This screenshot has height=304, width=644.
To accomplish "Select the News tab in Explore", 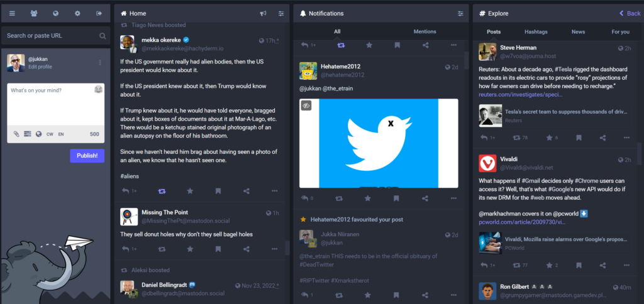I will (579, 31).
